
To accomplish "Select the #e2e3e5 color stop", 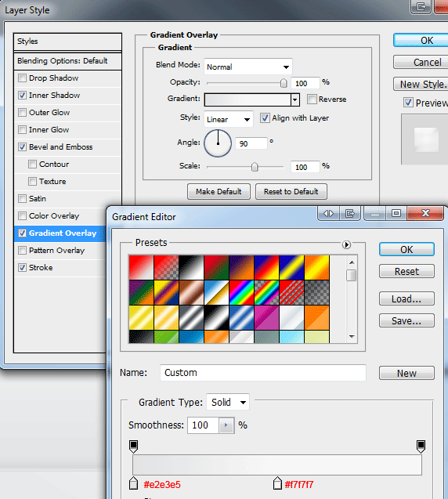I will (x=134, y=483).
